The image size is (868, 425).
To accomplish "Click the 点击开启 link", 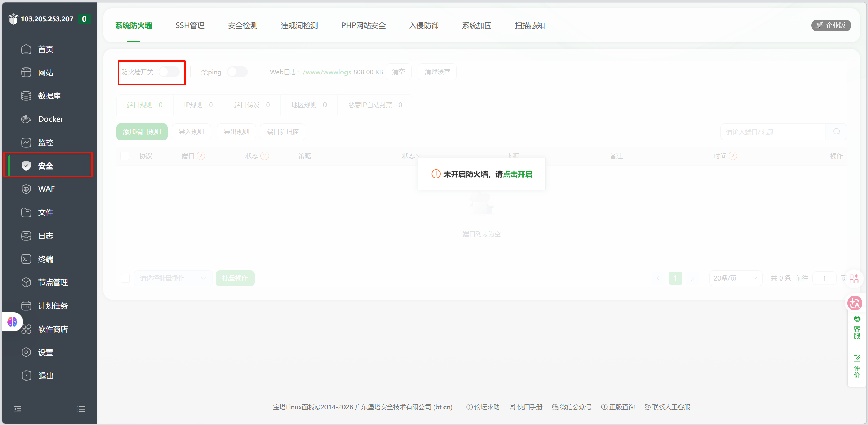I will 517,174.
